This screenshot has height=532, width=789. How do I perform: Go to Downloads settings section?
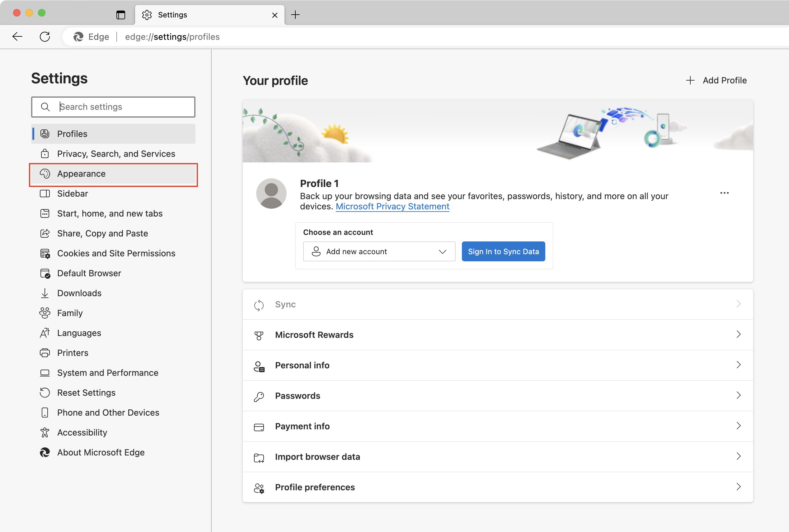coord(79,293)
